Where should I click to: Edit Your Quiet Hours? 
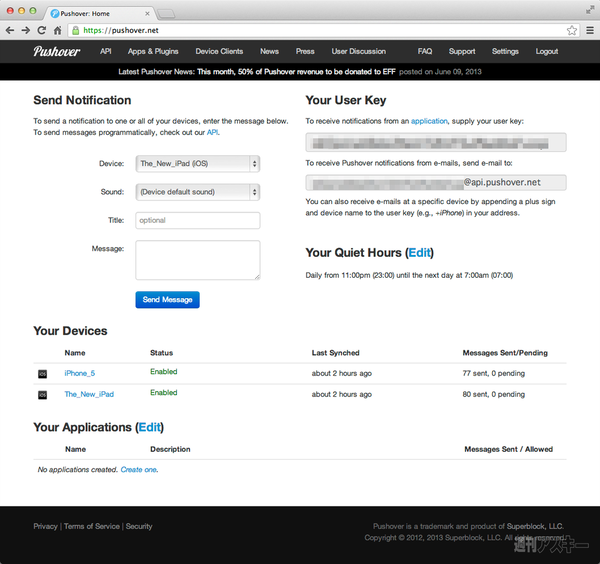(419, 253)
